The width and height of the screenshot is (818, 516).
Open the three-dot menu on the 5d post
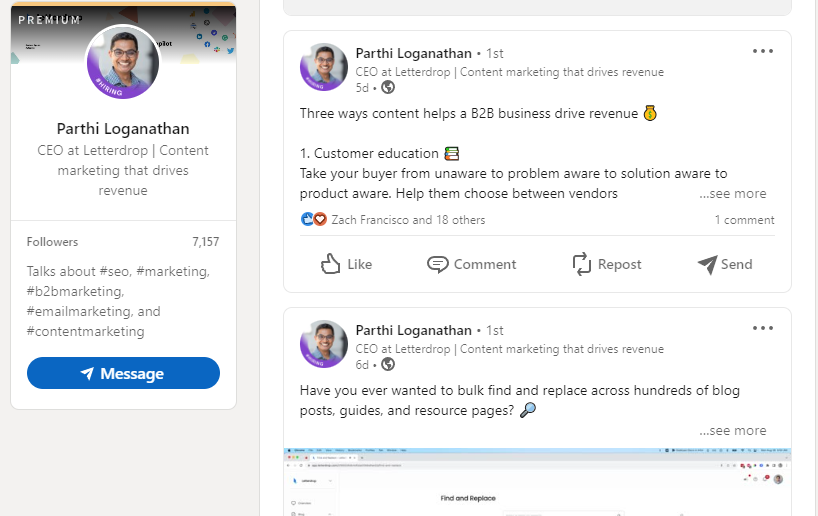763,51
